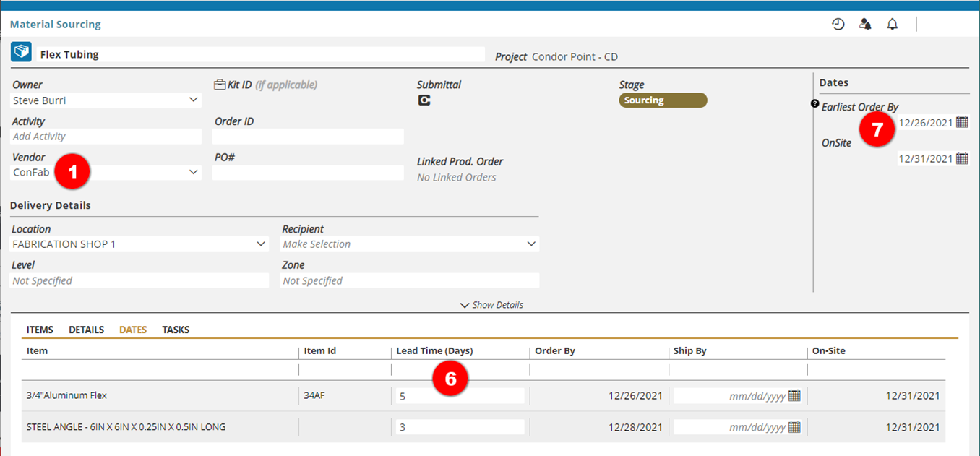980x456 pixels.
Task: Click the Earliest Order By help icon
Action: (815, 104)
